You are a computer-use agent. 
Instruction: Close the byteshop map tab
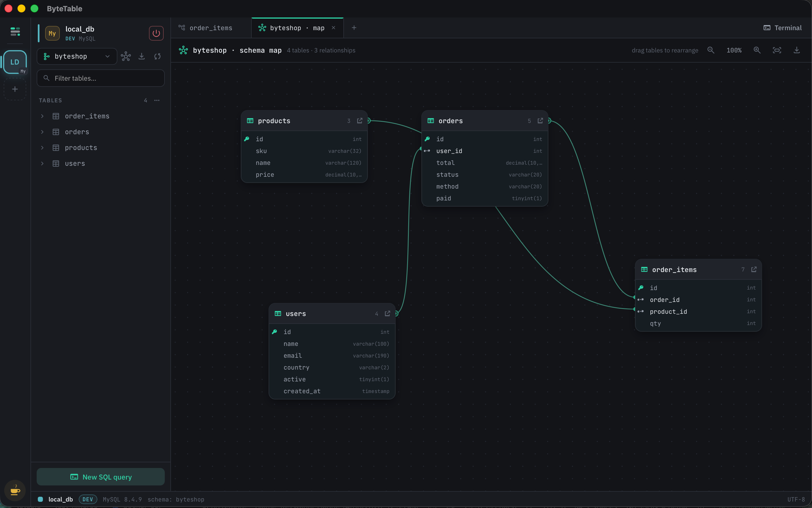point(333,28)
